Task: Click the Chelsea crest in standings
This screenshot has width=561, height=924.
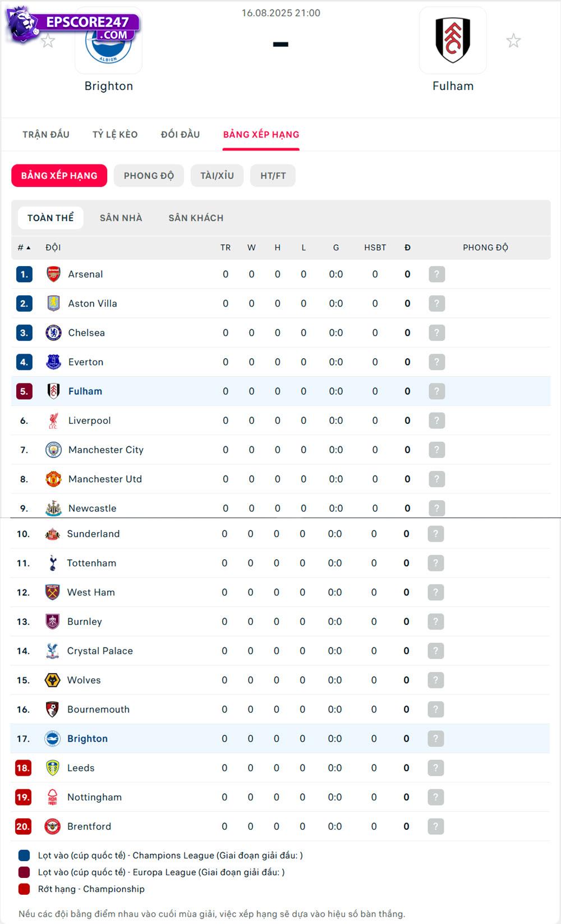Action: pos(53,333)
